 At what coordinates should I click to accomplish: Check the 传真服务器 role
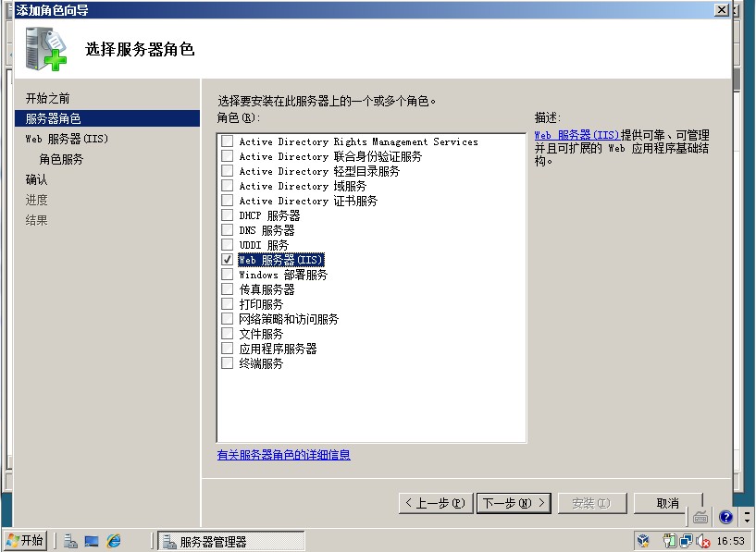click(x=227, y=289)
